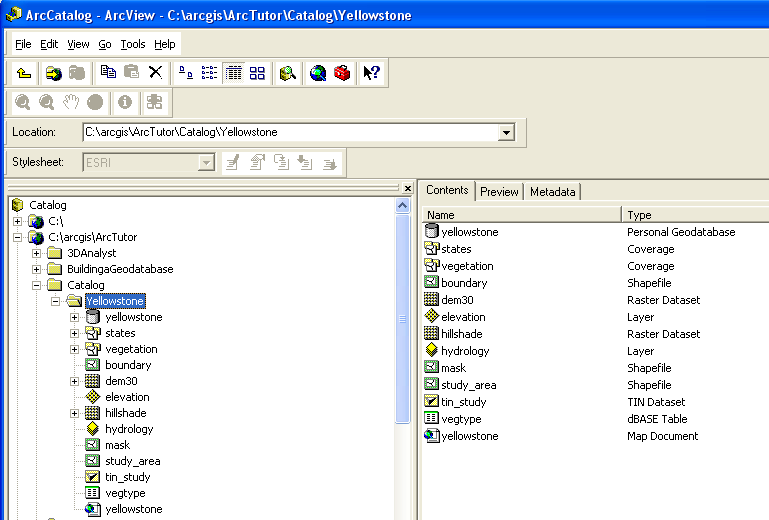769x520 pixels.
Task: Open the Tools menu
Action: pyautogui.click(x=133, y=44)
